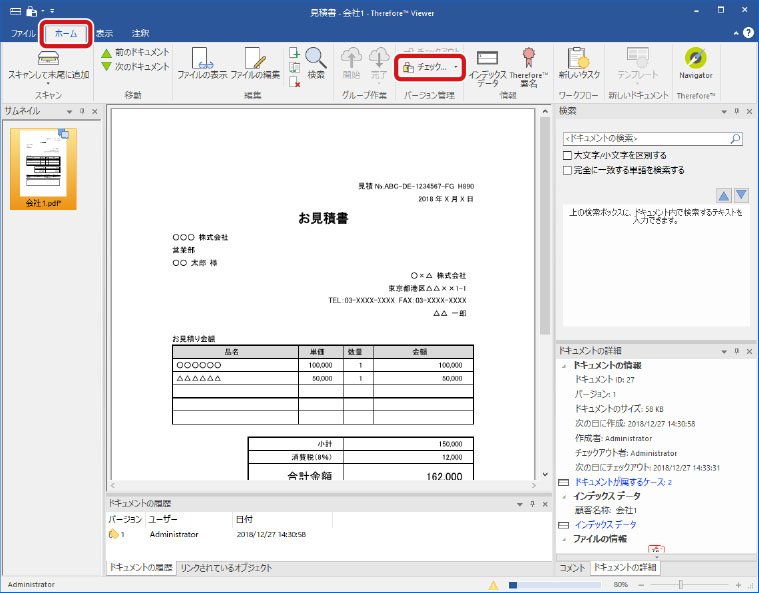Screen dimensions: 759x593
Task: Launch the Navigator icon
Action: (x=695, y=60)
